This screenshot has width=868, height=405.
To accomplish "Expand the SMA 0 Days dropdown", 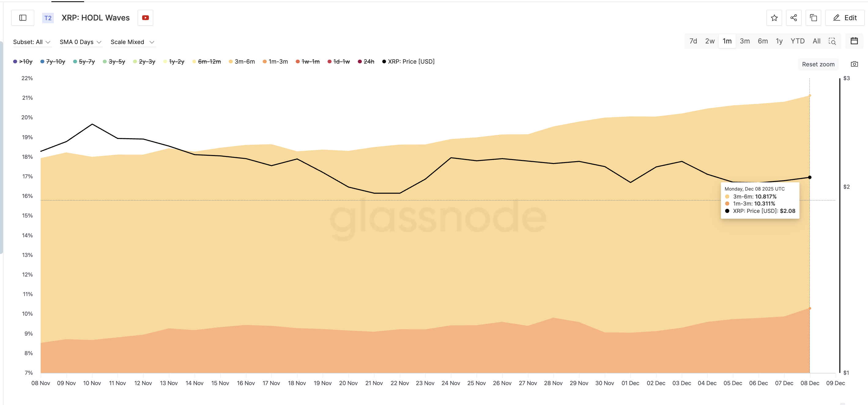I will tap(80, 42).
